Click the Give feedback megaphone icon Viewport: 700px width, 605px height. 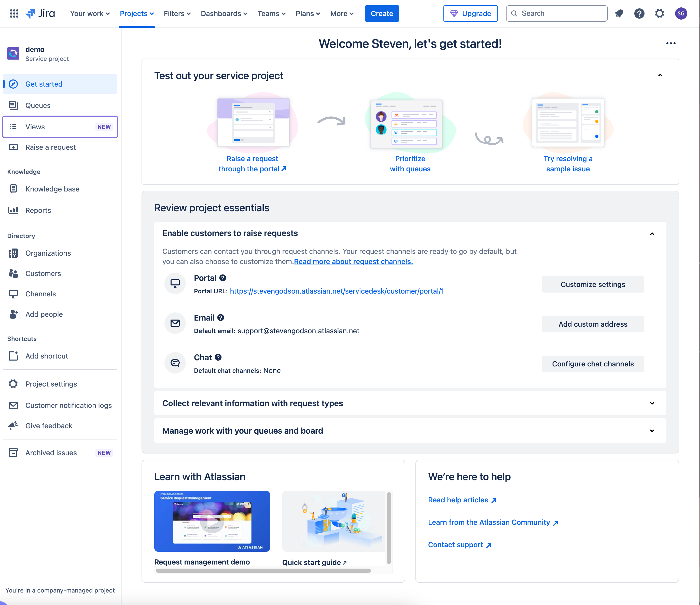[x=13, y=425]
